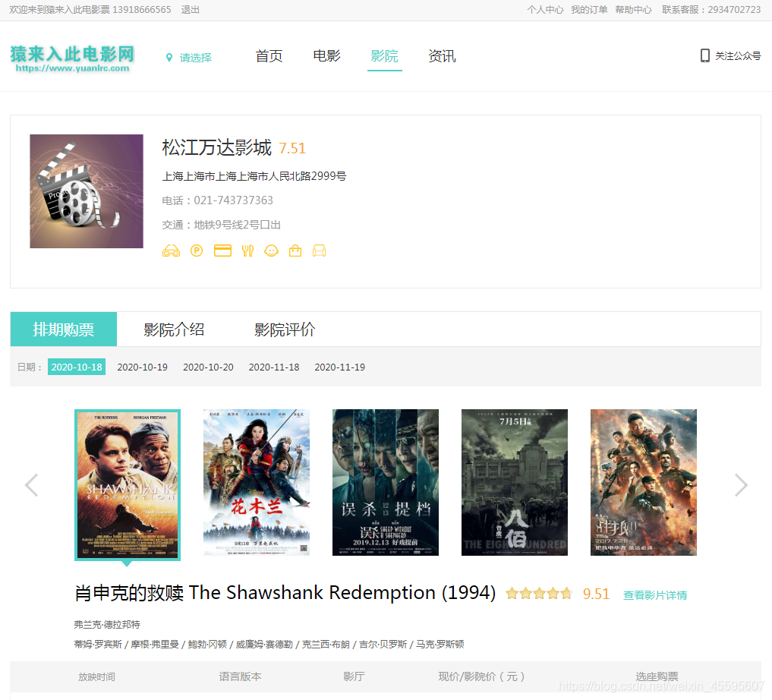Select date 2020-10-19
Image resolution: width=772 pixels, height=700 pixels.
[142, 367]
